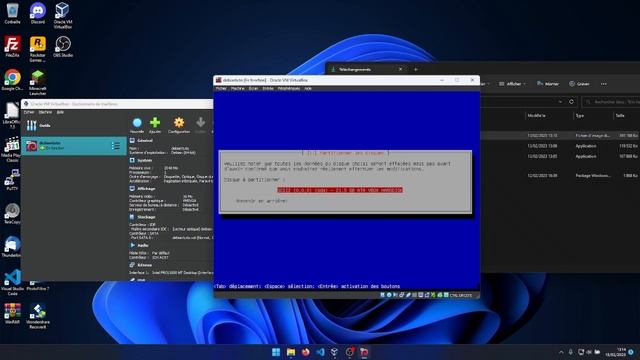Select the Minecraft Launcher desktop icon
640x360 pixels.
tap(38, 82)
